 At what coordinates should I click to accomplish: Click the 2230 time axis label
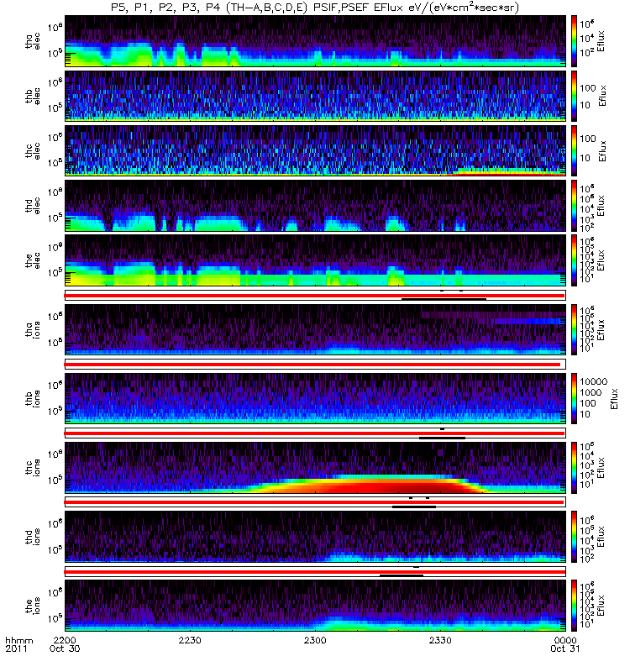(190, 640)
